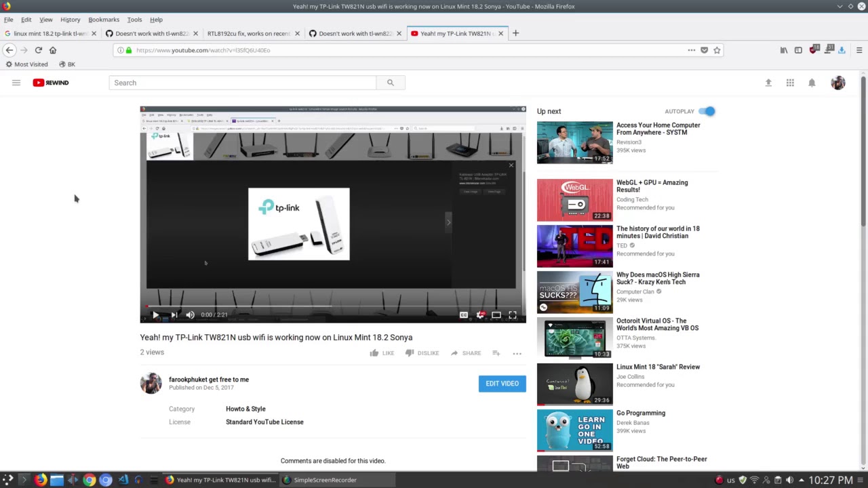This screenshot has width=868, height=488.
Task: Dislike the video with thumbs down
Action: pyautogui.click(x=422, y=353)
